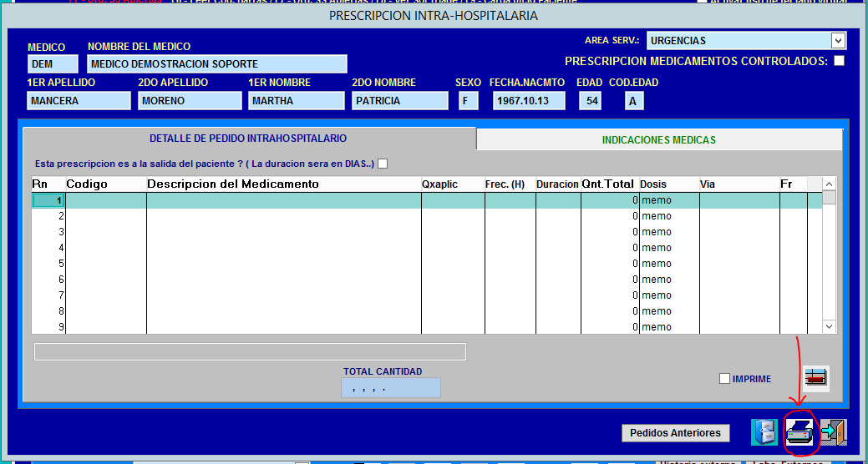The width and height of the screenshot is (868, 464).
Task: Exit via the door icon
Action: pos(835,432)
